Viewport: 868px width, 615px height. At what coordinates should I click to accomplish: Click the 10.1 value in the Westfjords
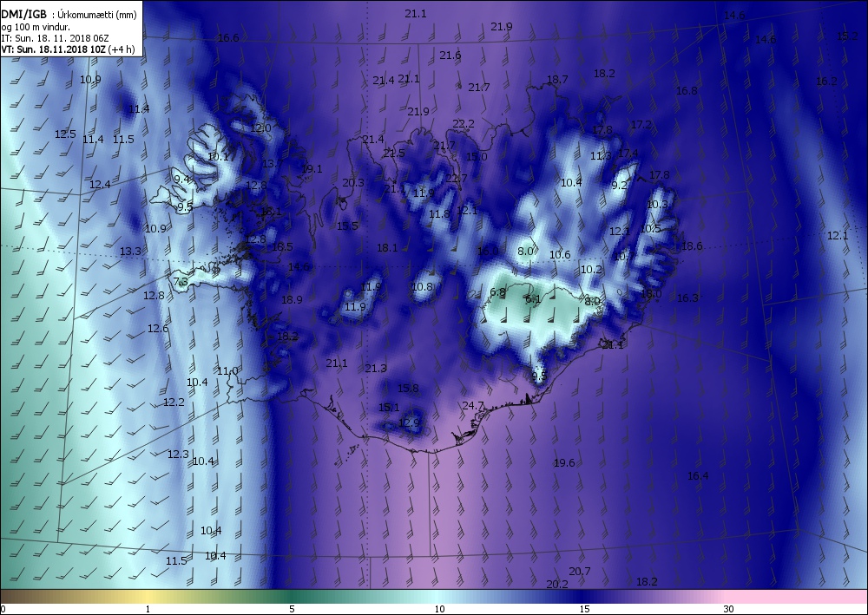coord(218,157)
